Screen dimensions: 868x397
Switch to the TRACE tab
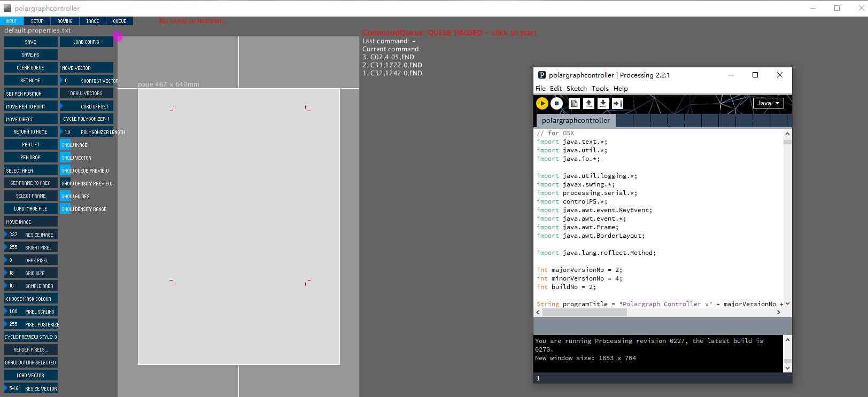(x=92, y=21)
